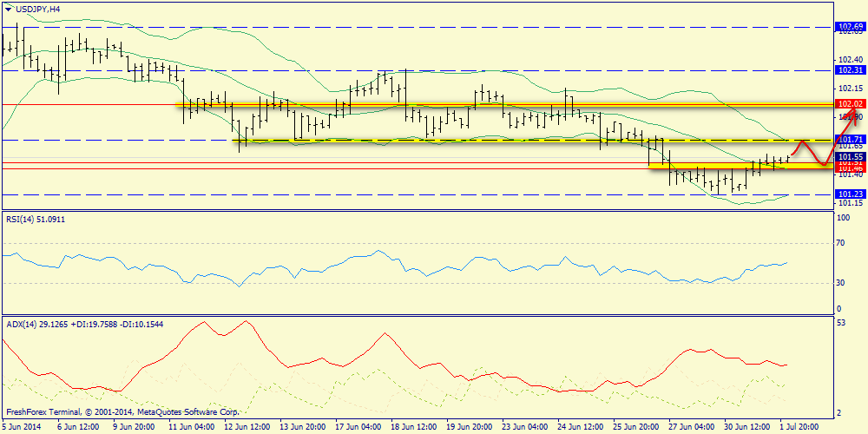Click RSI scale value 100

click(x=845, y=219)
